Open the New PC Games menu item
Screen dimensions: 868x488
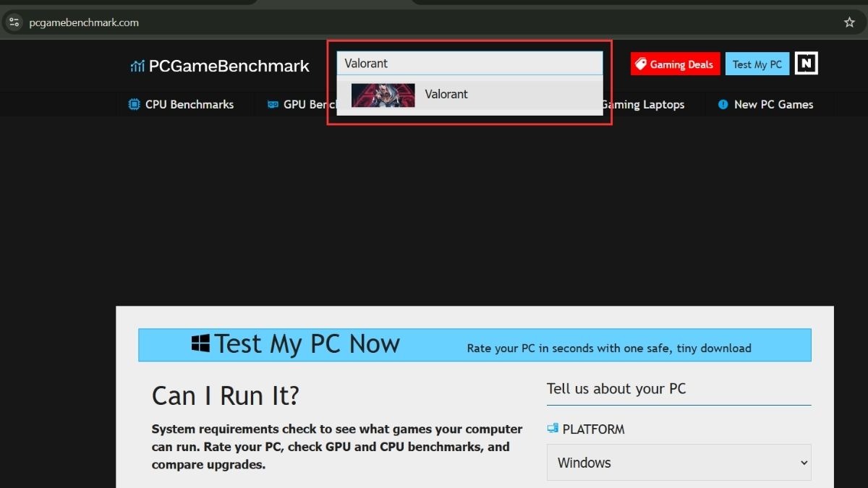(765, 104)
